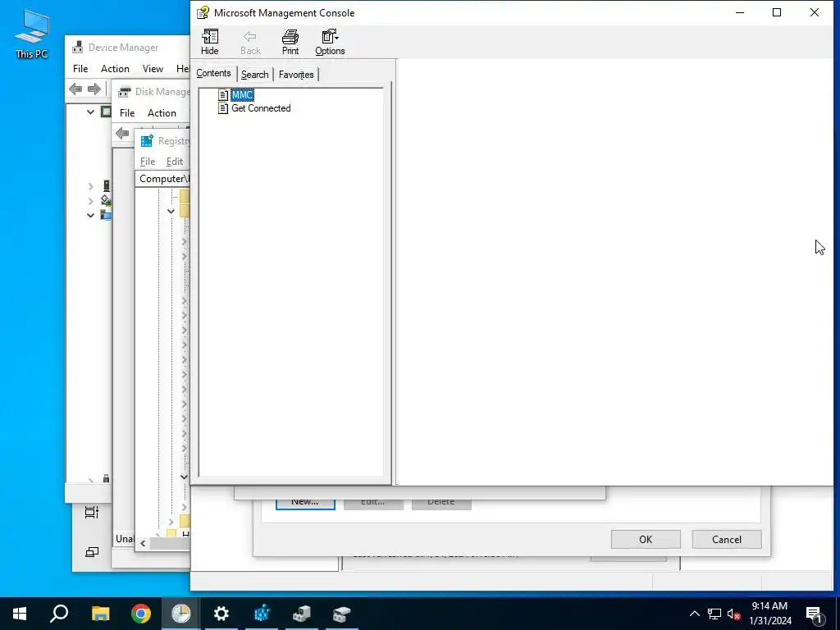This screenshot has height=630, width=840.
Task: Click the Microsoft Management Console title bar icon
Action: [x=203, y=13]
